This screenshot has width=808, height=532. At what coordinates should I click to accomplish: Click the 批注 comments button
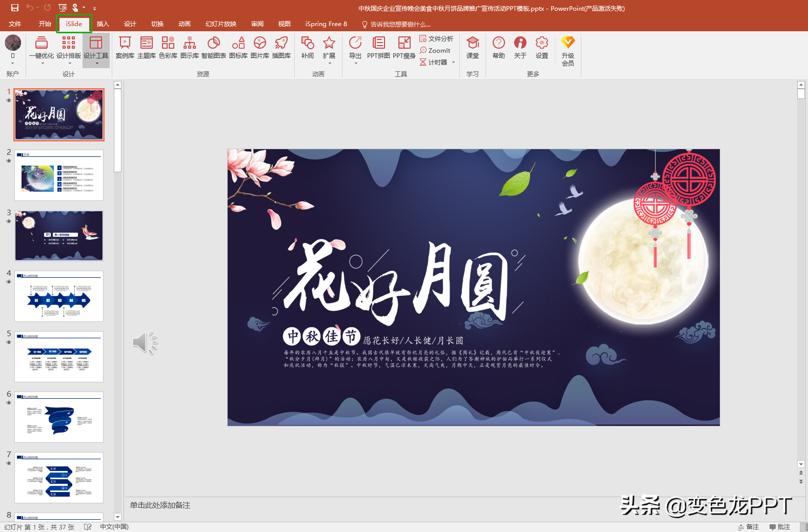[x=780, y=527]
